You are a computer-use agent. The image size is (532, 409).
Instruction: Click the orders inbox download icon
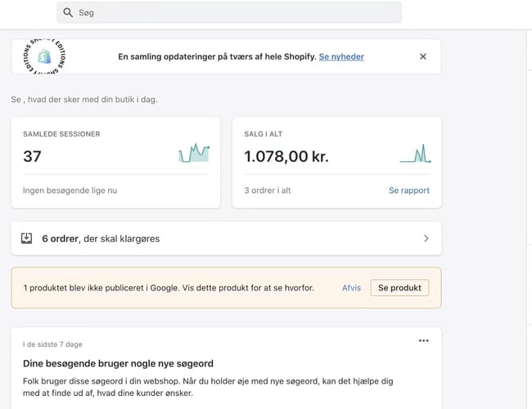26,238
